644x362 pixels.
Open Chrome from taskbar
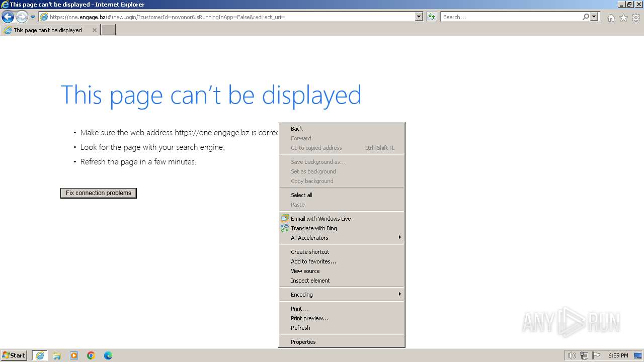(91, 355)
